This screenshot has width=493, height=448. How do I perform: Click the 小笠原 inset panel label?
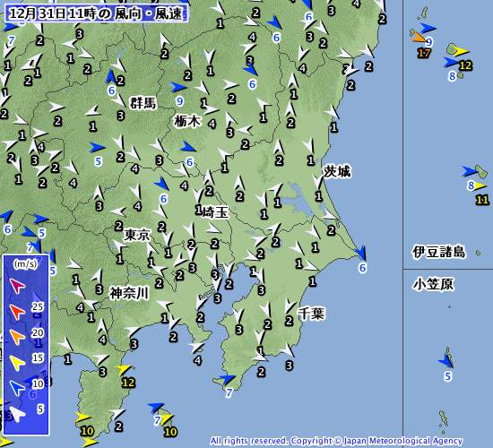pos(433,285)
